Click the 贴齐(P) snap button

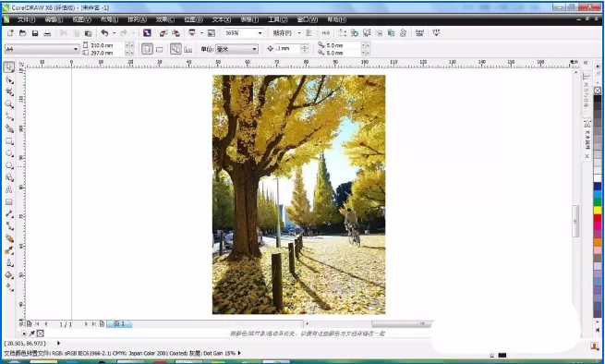283,33
